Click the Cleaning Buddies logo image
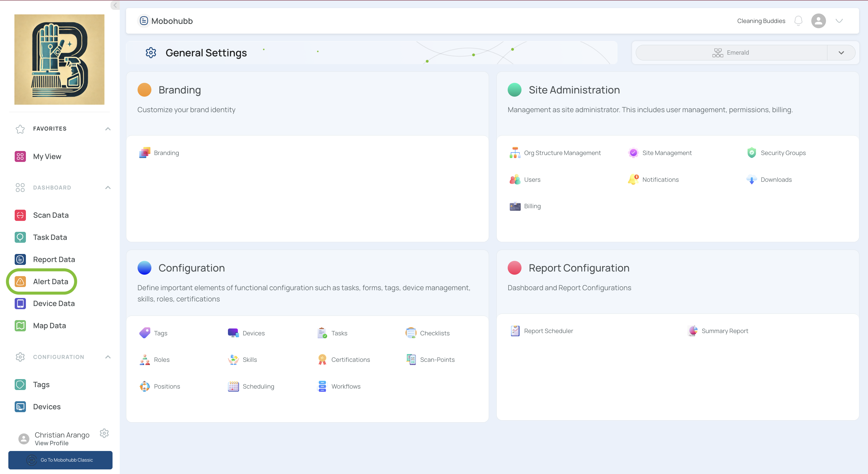This screenshot has height=474, width=868. coord(59,59)
